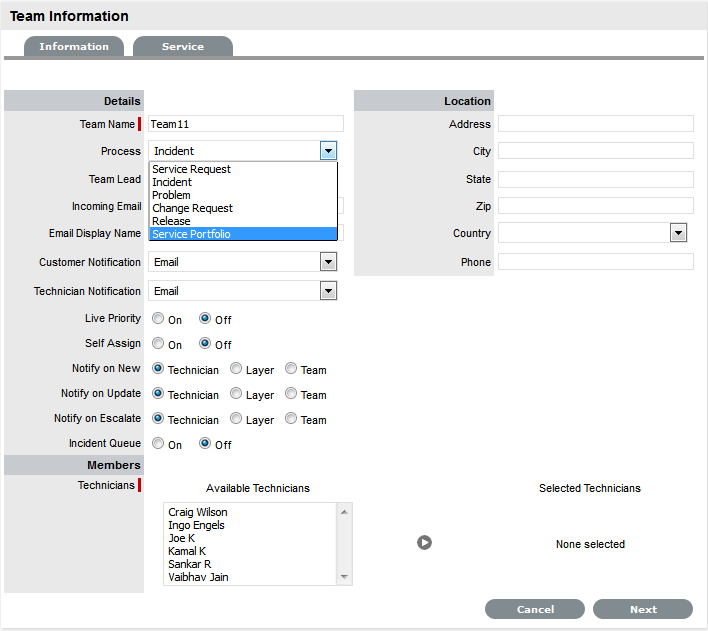Screen dimensions: 708x631
Task: Click the Next button
Action: pos(643,609)
